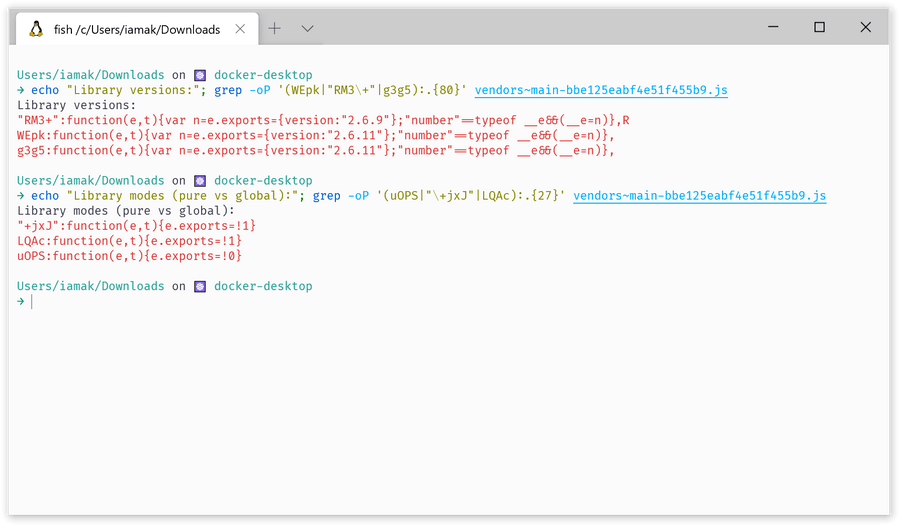Click the uOPS exports=!0 output line
The height and width of the screenshot is (526, 900).
(x=129, y=256)
